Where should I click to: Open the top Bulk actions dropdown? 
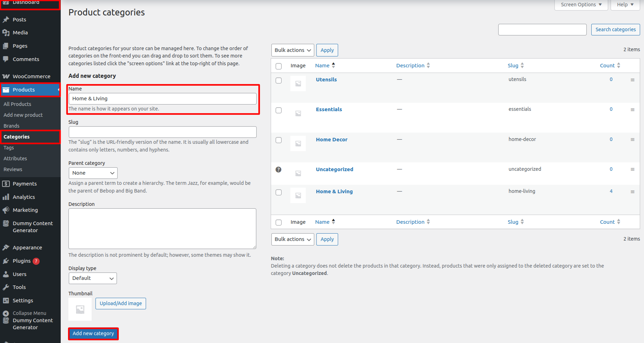[x=293, y=50]
